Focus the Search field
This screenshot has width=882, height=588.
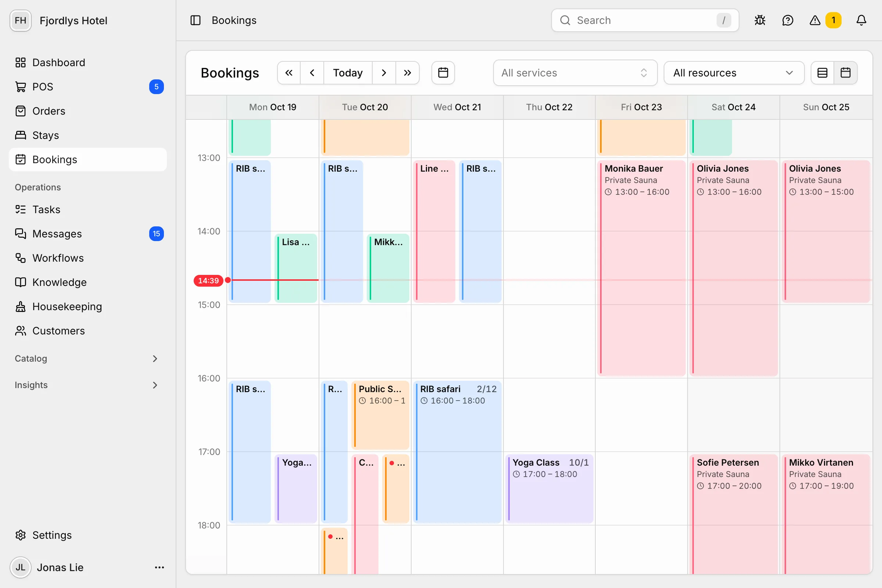click(645, 20)
